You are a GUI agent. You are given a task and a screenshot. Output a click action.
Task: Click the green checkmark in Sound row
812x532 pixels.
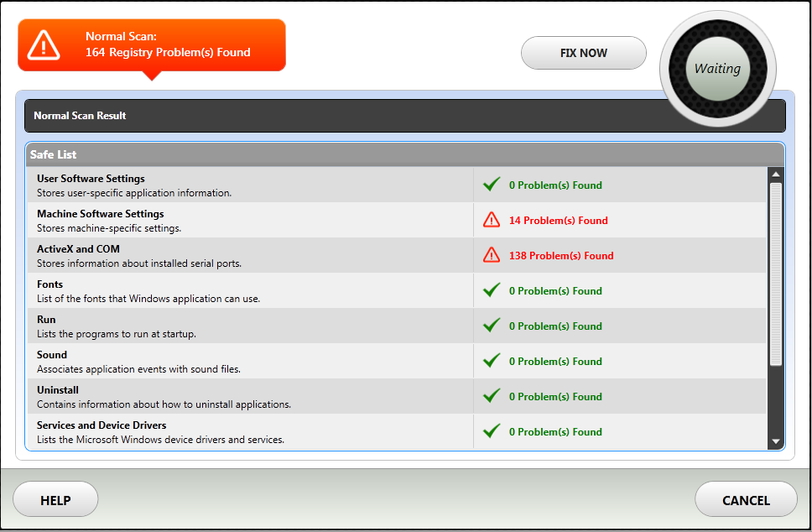[x=492, y=361]
